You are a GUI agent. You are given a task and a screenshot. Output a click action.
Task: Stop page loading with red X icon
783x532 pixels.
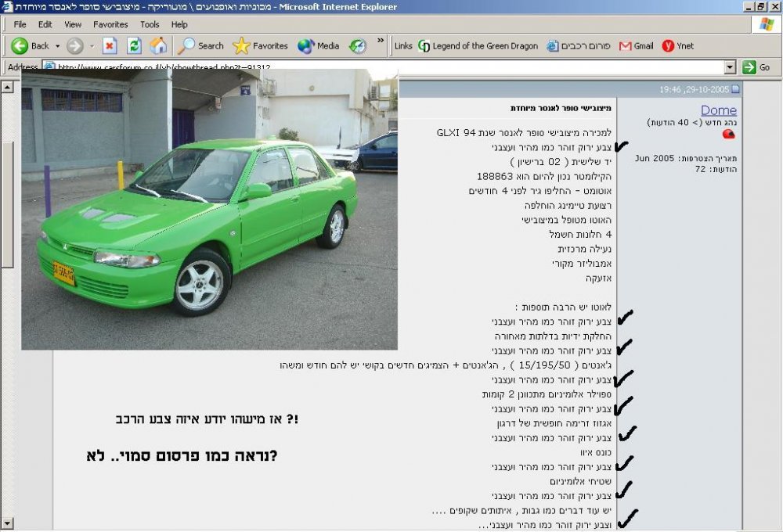coord(110,46)
